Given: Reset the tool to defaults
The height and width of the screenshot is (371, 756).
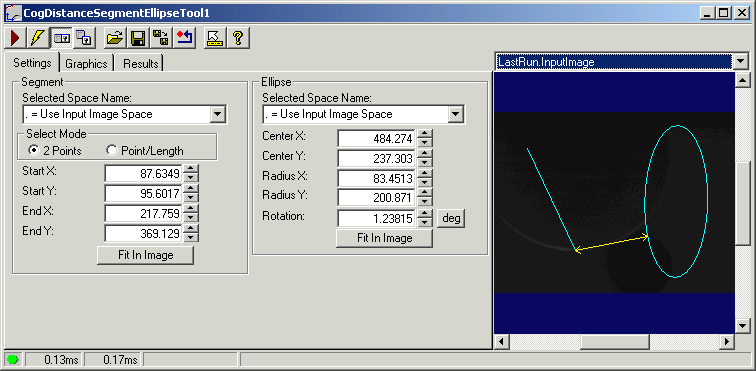Looking at the screenshot, I should [x=185, y=38].
